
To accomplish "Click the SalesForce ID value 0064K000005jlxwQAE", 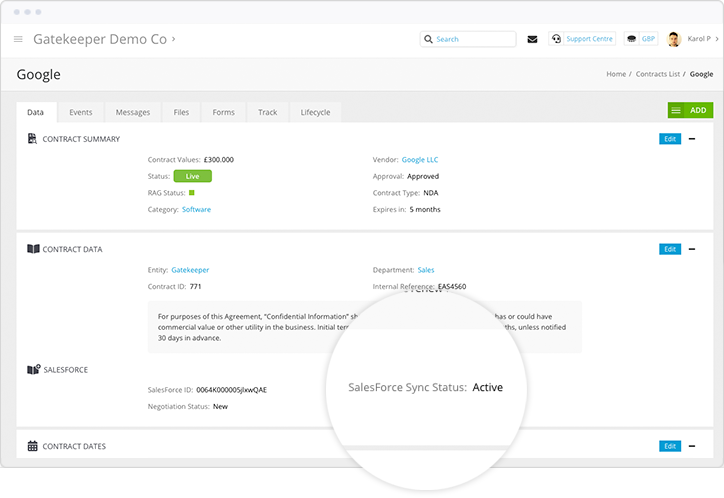I will click(231, 390).
